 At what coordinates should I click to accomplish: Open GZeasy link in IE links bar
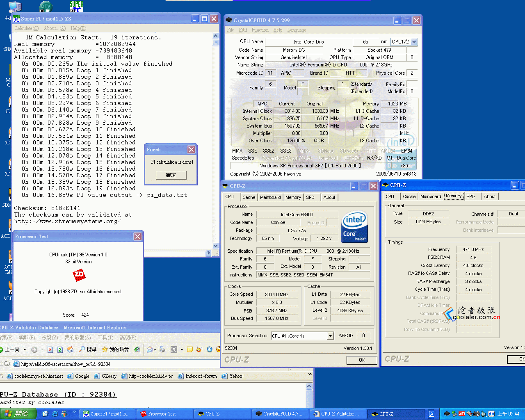click(105, 376)
